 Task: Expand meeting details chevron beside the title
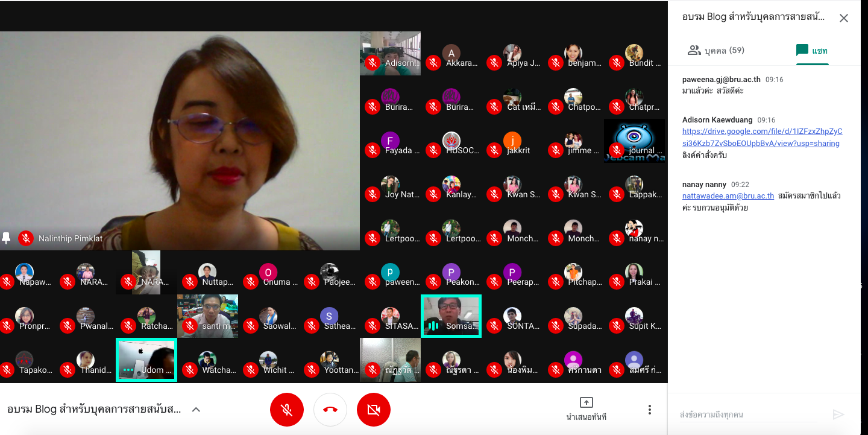click(x=196, y=410)
